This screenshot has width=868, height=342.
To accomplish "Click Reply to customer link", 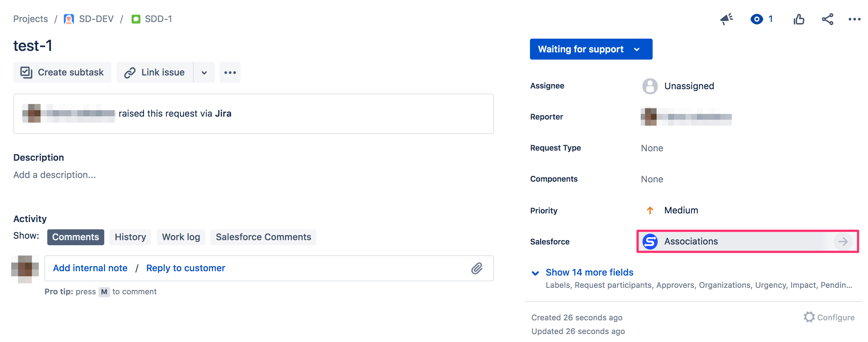I will (x=185, y=268).
